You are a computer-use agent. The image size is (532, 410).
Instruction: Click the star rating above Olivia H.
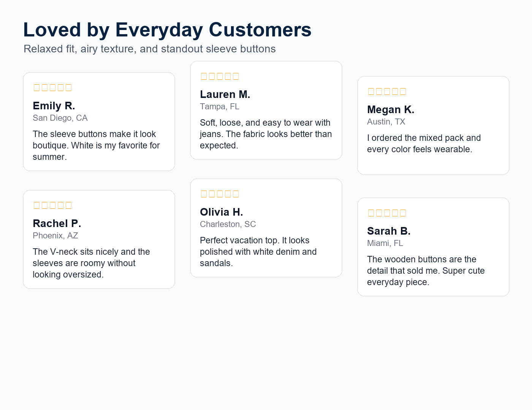(x=220, y=194)
